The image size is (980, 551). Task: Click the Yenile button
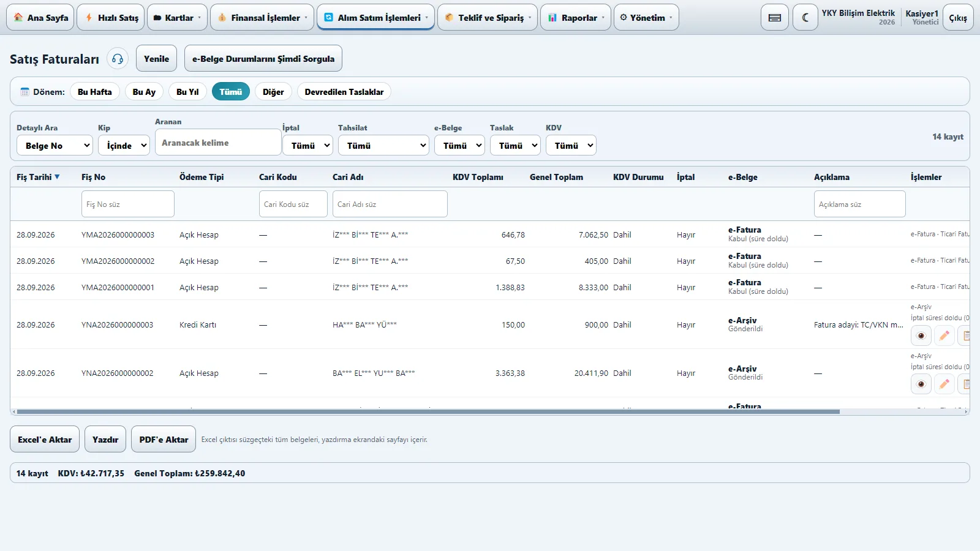[x=156, y=59]
